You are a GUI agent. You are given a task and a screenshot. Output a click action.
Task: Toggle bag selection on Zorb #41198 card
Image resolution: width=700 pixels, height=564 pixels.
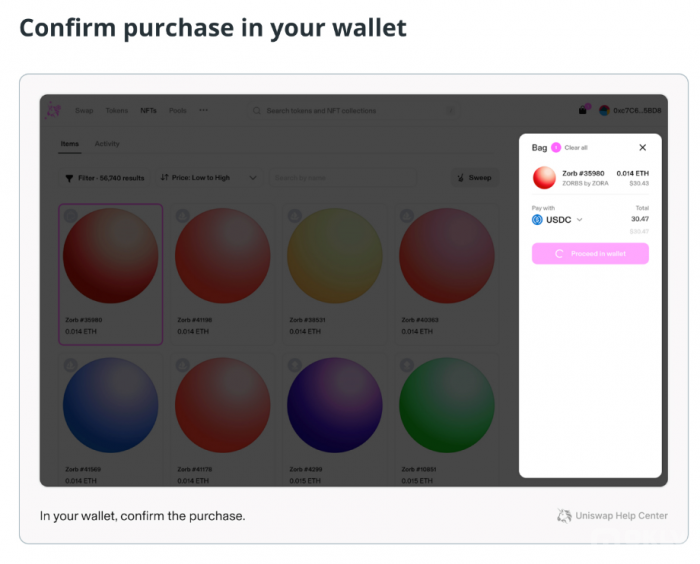183,216
